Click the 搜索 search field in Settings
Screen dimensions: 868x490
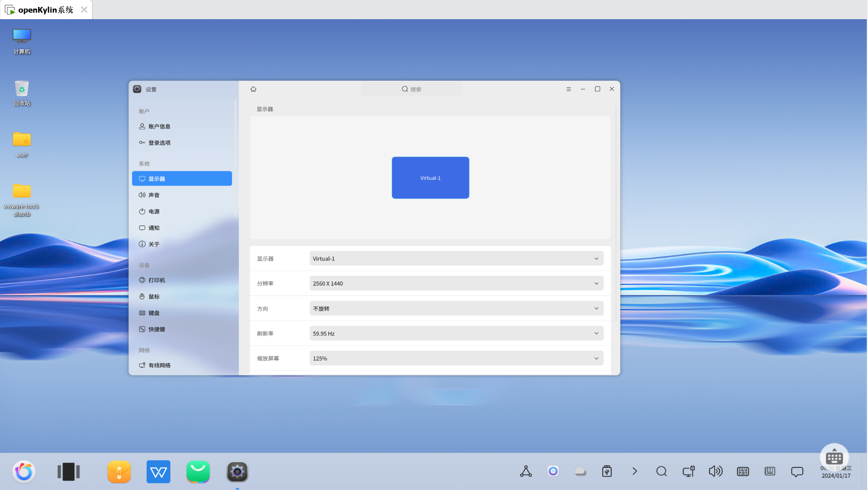point(411,89)
